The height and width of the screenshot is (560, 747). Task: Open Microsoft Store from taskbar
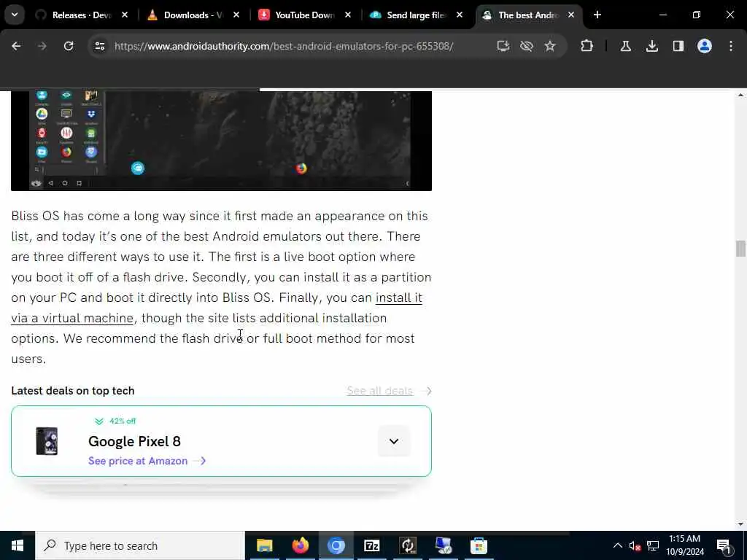click(479, 545)
